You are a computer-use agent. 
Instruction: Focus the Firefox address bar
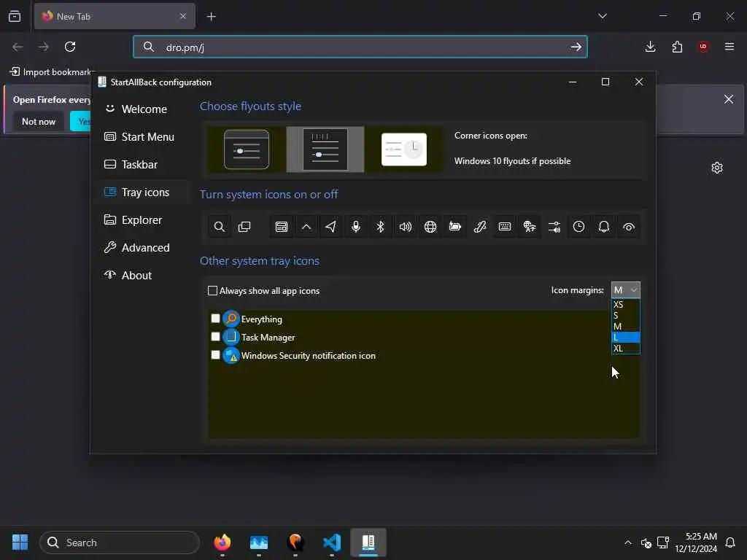[360, 47]
